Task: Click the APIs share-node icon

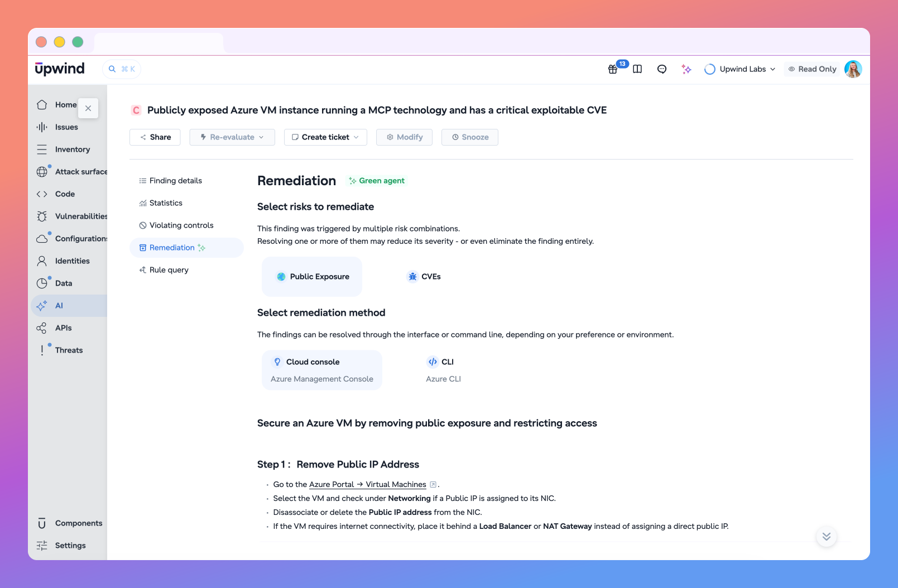Action: point(42,328)
